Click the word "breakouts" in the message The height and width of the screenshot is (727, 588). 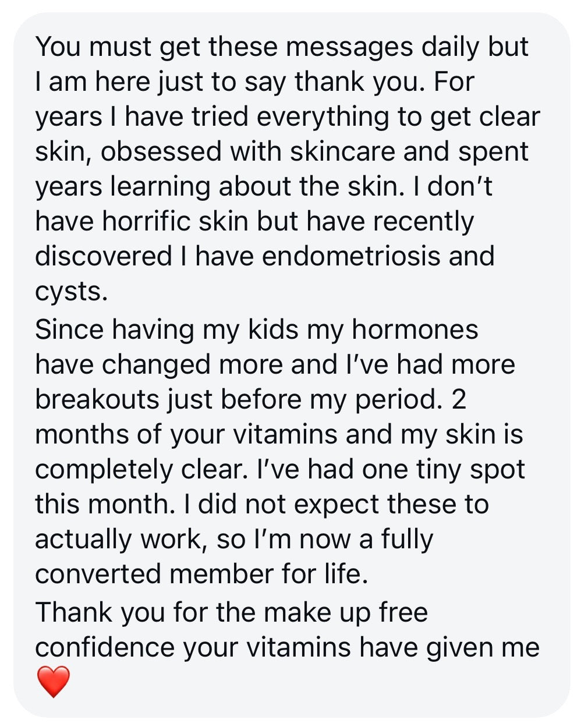click(97, 400)
